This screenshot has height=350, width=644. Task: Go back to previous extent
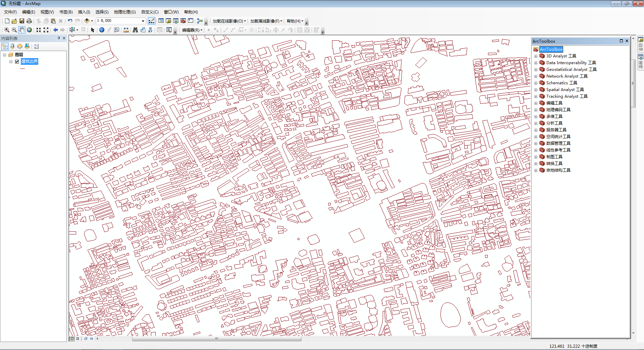tap(55, 30)
